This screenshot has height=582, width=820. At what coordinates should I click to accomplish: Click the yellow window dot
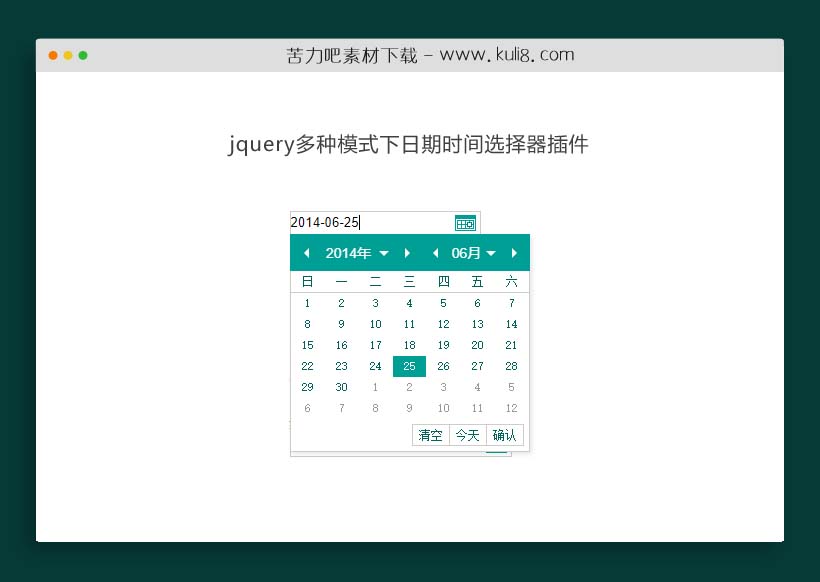(68, 57)
